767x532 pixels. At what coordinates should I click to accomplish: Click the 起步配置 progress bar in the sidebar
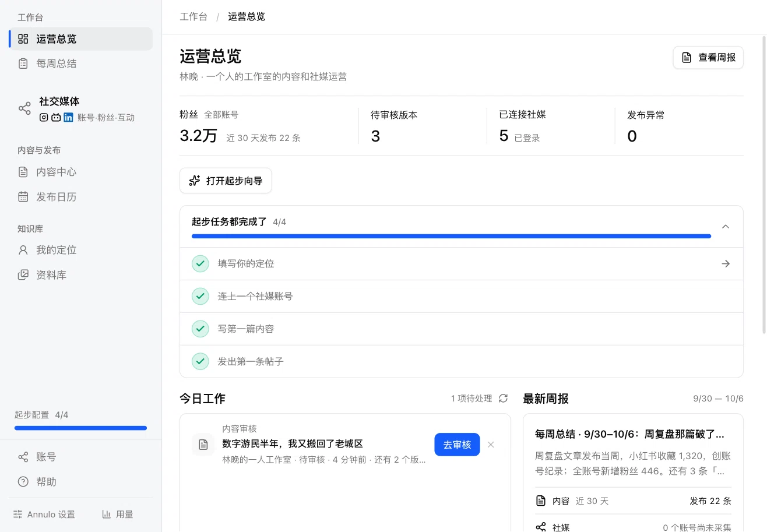point(81,428)
